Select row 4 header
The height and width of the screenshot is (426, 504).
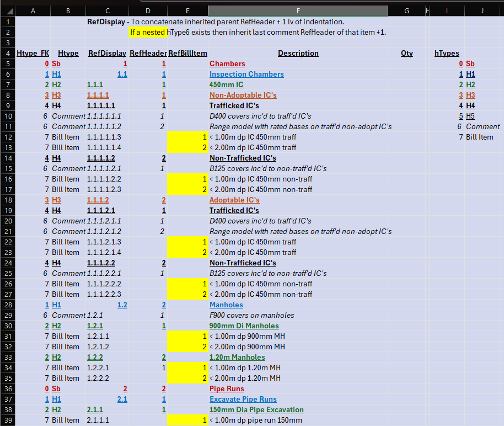[8, 54]
